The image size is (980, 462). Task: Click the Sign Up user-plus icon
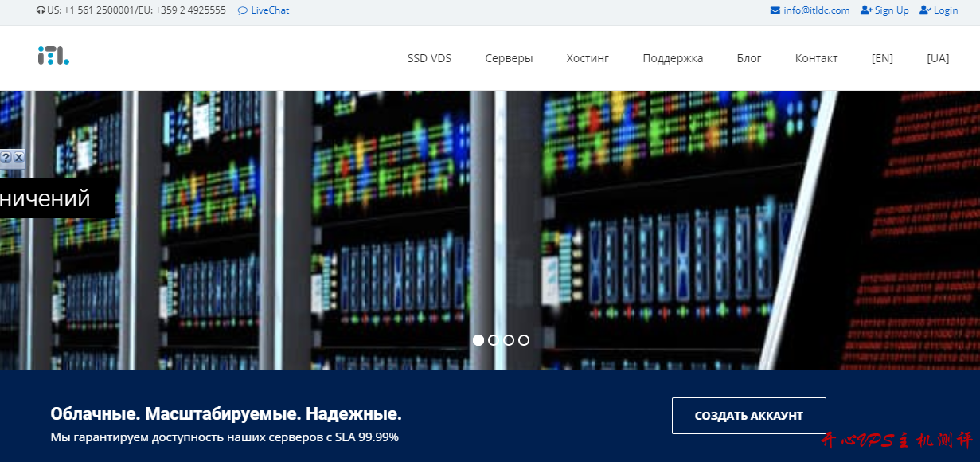click(x=866, y=10)
